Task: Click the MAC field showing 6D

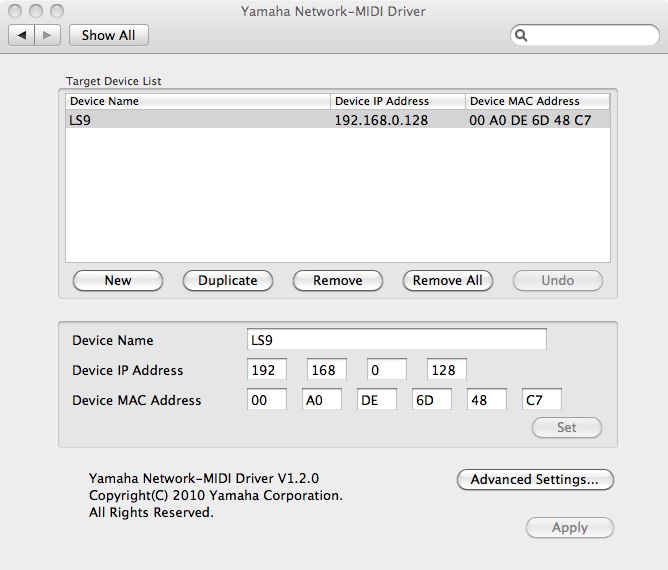Action: point(432,399)
